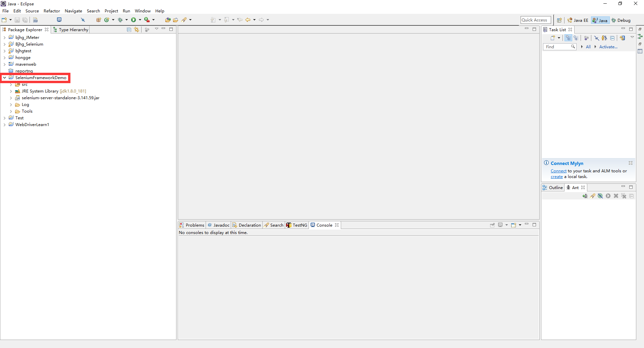644x348 pixels.
Task: Click the right-edge trim table icon
Action: (x=640, y=51)
